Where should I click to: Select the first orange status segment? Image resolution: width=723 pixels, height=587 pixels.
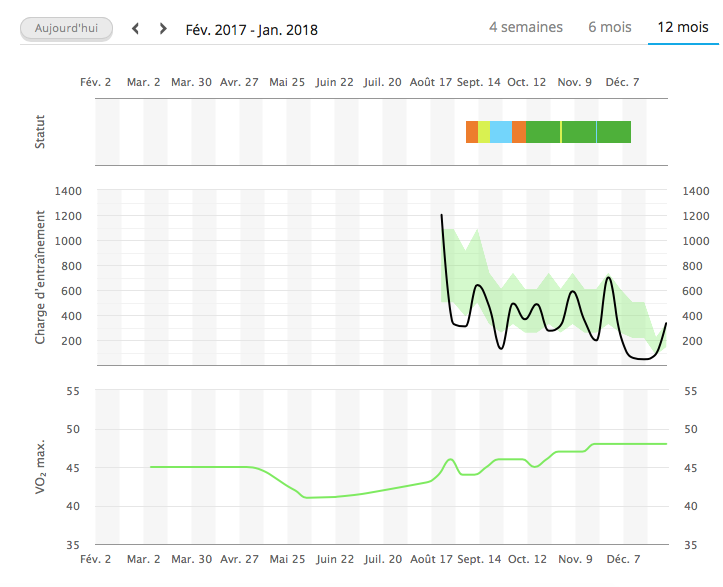point(472,132)
